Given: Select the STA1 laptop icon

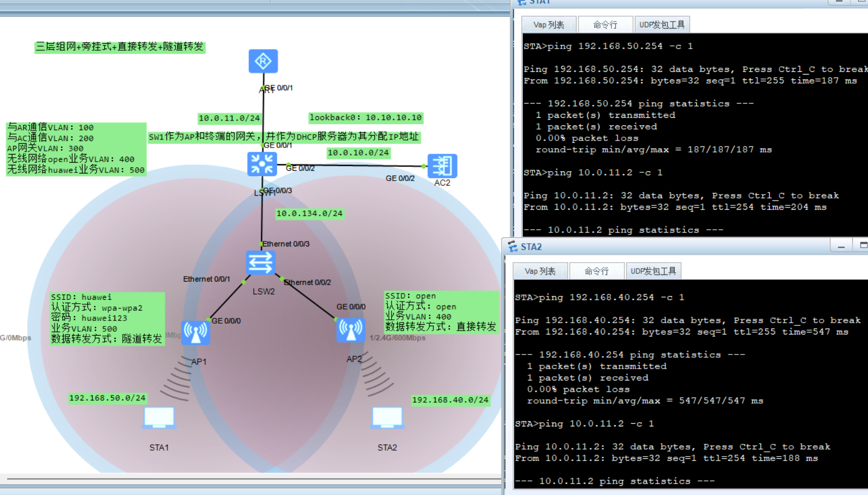Looking at the screenshot, I should coord(159,418).
